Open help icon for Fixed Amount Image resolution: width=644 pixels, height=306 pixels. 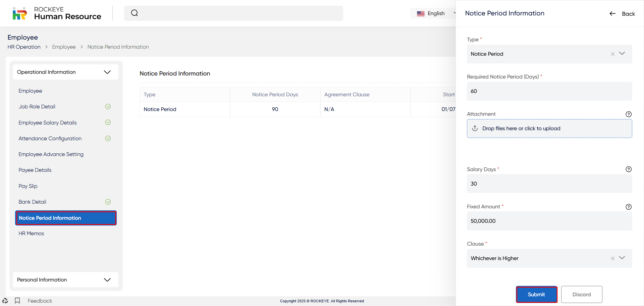tap(629, 207)
